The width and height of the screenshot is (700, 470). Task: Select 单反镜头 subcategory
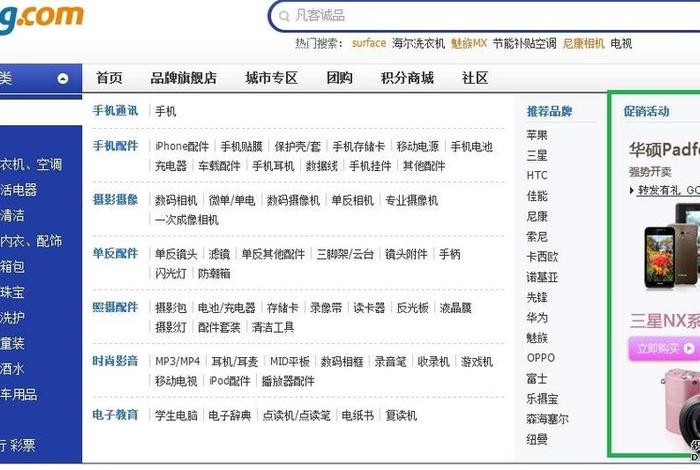click(x=176, y=254)
